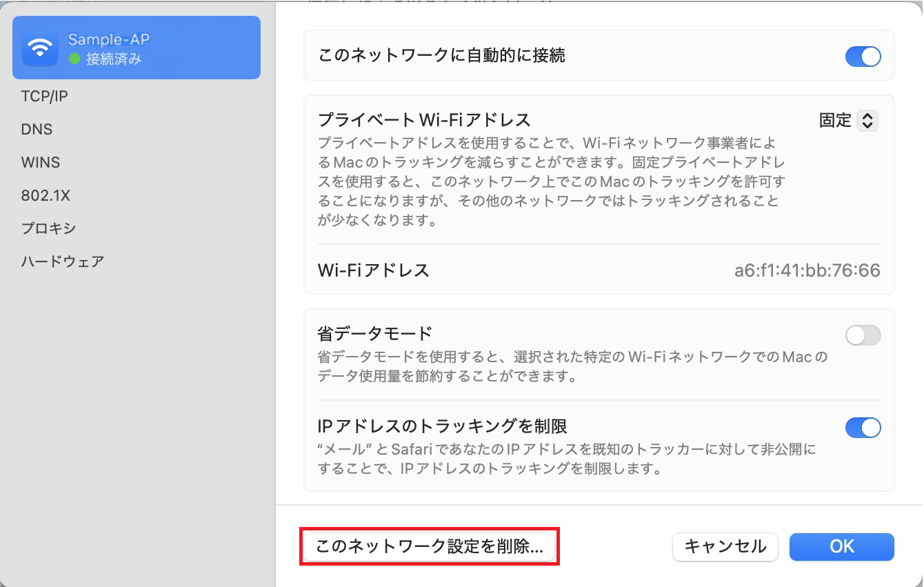
Task: Click the Wi-Fiアドレス row label
Action: tap(373, 270)
